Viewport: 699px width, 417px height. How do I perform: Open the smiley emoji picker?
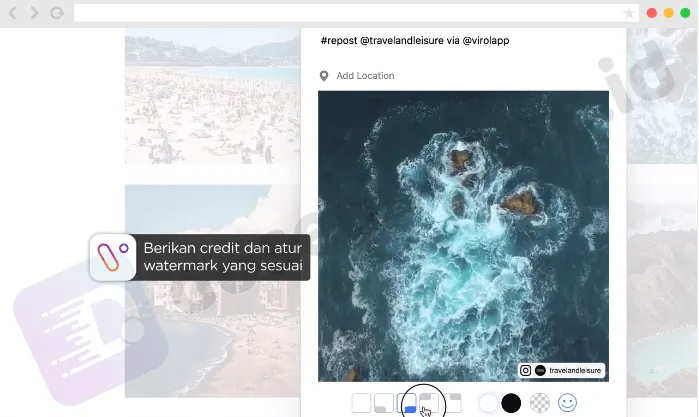pyautogui.click(x=567, y=403)
